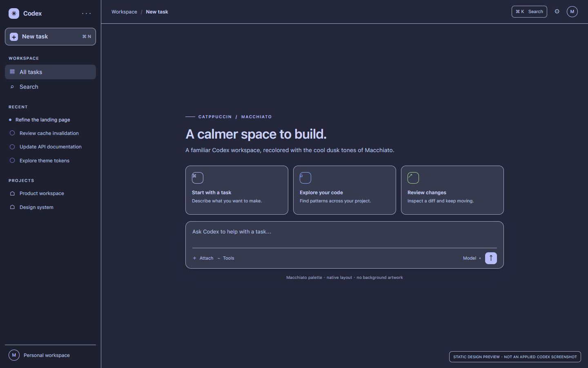
Task: Open the Model selector
Action: point(472,258)
